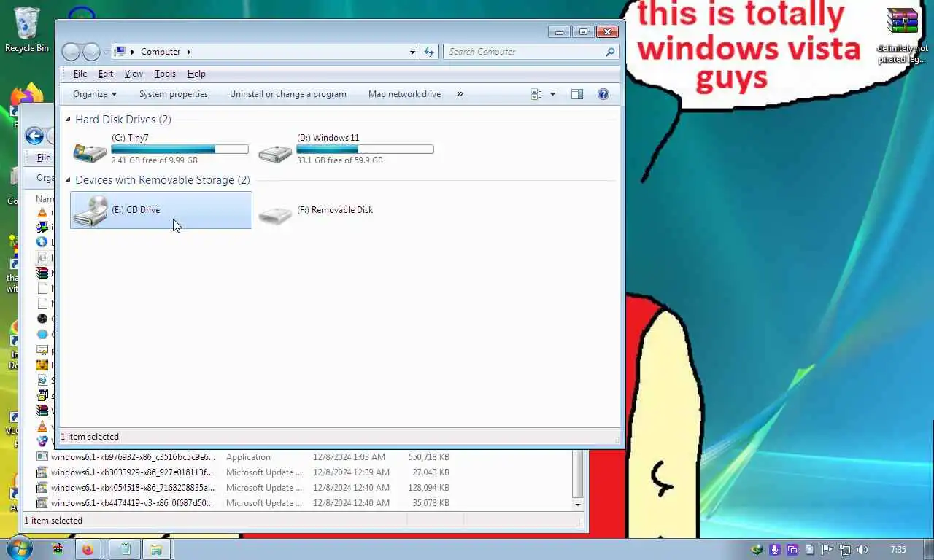Click the root arrow before Computer breadcrumb

[133, 52]
